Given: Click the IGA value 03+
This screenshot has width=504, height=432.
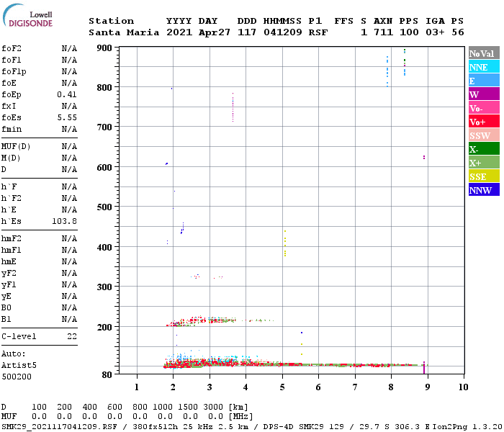Looking at the screenshot, I should pos(435,32).
